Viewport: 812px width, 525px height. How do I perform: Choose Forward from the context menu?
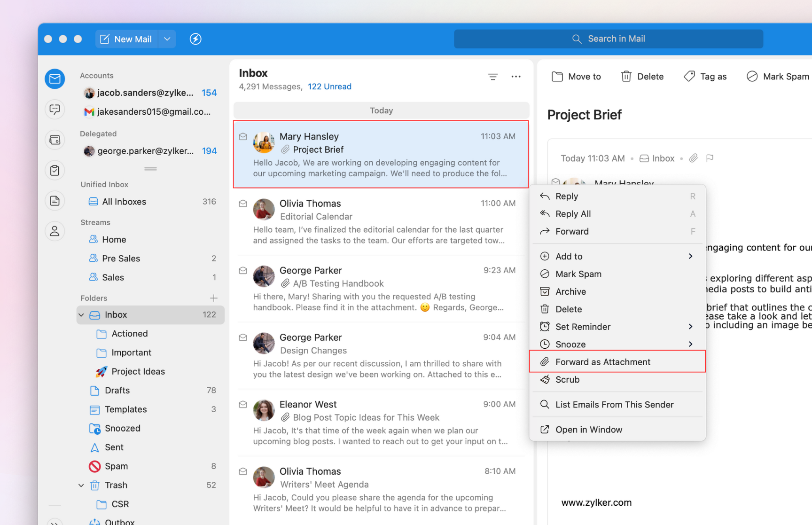pyautogui.click(x=617, y=231)
